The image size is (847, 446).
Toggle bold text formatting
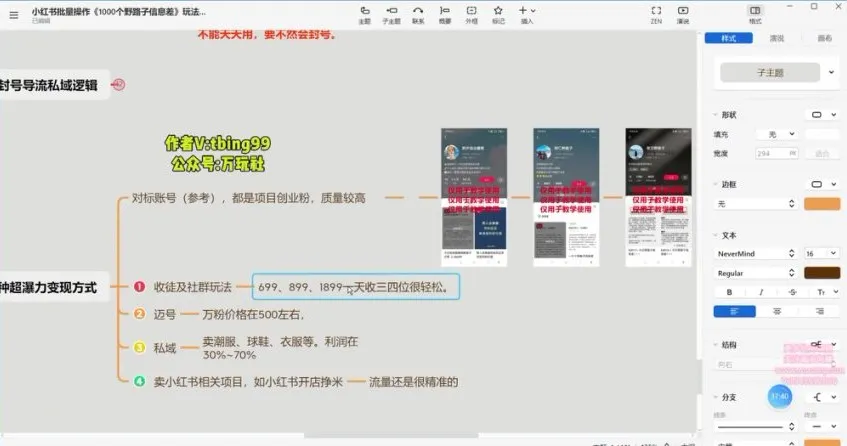click(729, 292)
